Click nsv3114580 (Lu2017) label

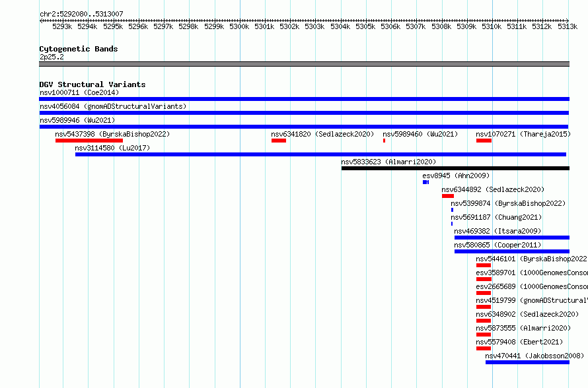pyautogui.click(x=112, y=148)
